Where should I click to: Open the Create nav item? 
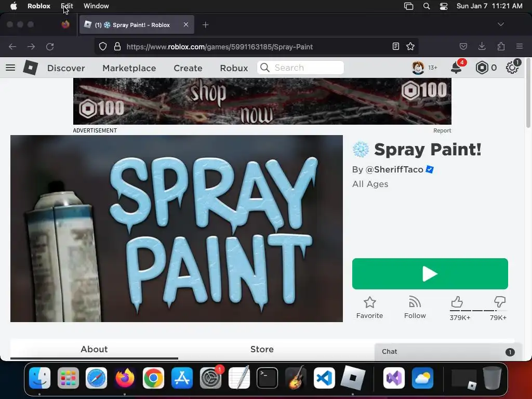pos(188,68)
